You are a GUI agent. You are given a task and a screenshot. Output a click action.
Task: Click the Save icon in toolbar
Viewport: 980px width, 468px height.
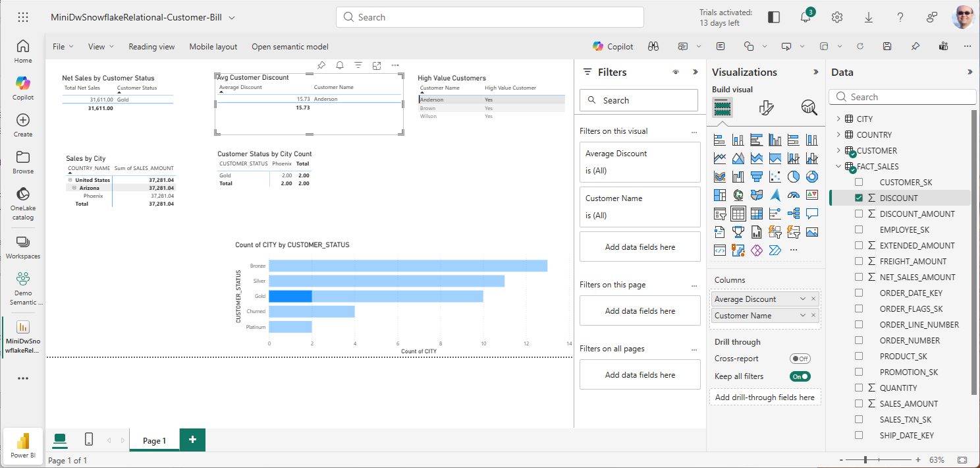[887, 46]
